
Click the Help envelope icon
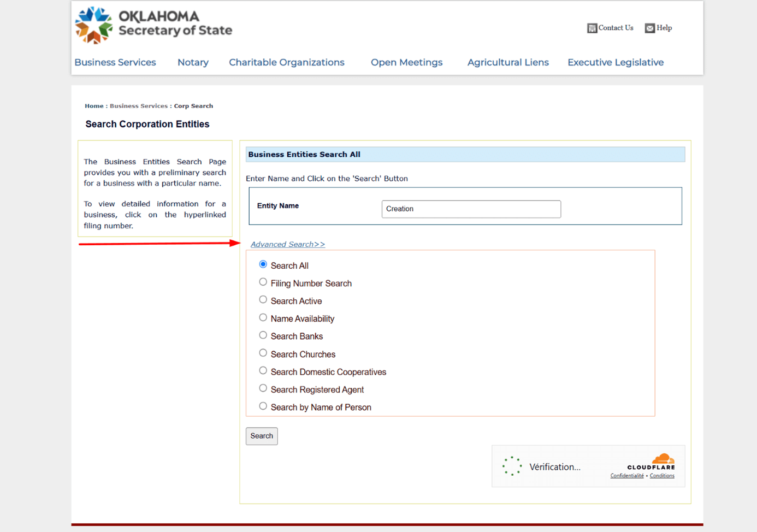click(x=649, y=28)
